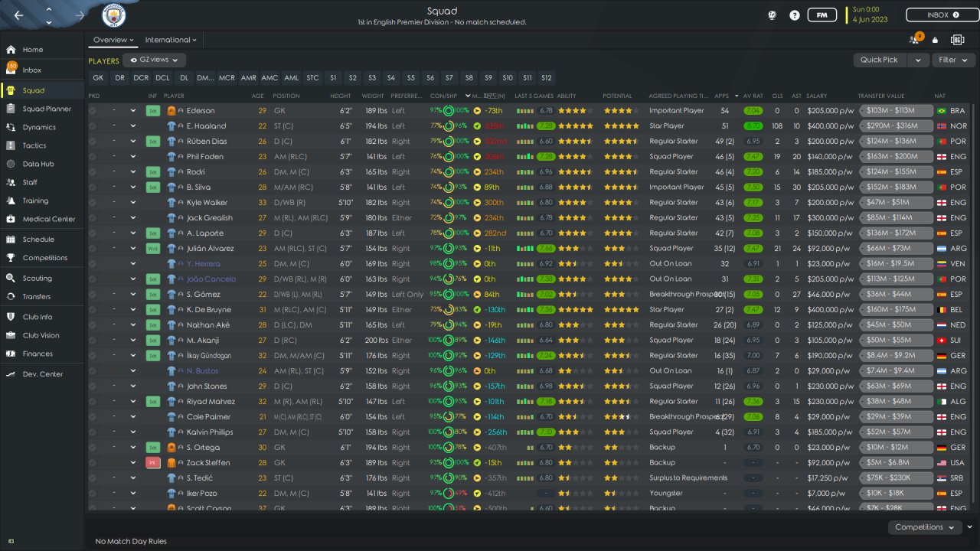Open the Overview tab menu
980x551 pixels.
[113, 40]
